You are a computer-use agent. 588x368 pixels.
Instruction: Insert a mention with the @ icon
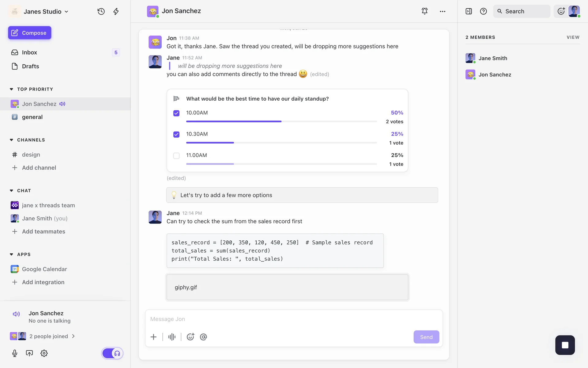(x=203, y=337)
